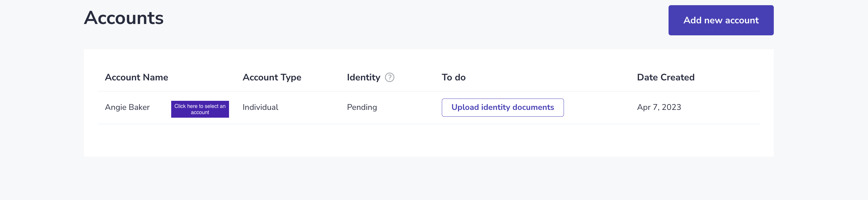Screen dimensions: 868x200
Task: Click the To do column header
Action: click(x=453, y=77)
